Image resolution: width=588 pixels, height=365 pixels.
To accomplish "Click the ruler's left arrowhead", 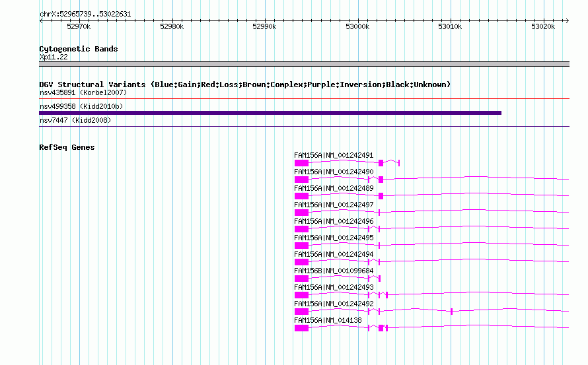I will click(x=41, y=20).
